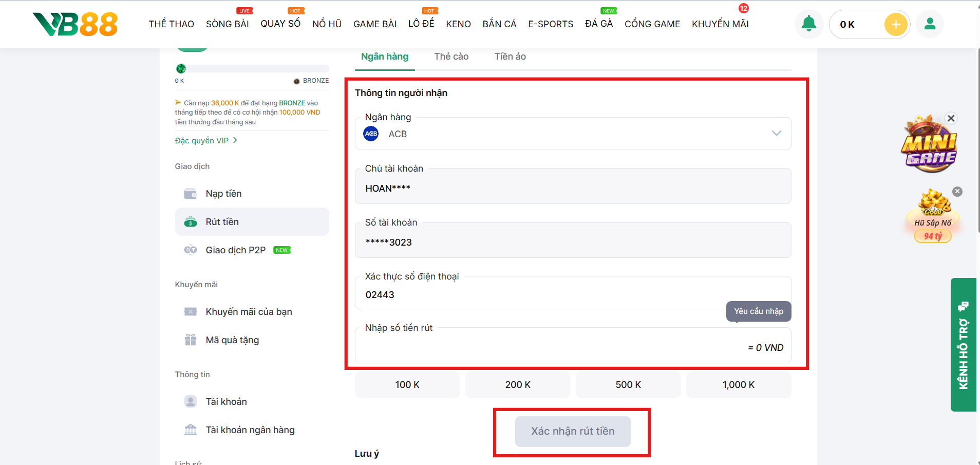
Task: Click the notification bell icon
Action: (x=808, y=24)
